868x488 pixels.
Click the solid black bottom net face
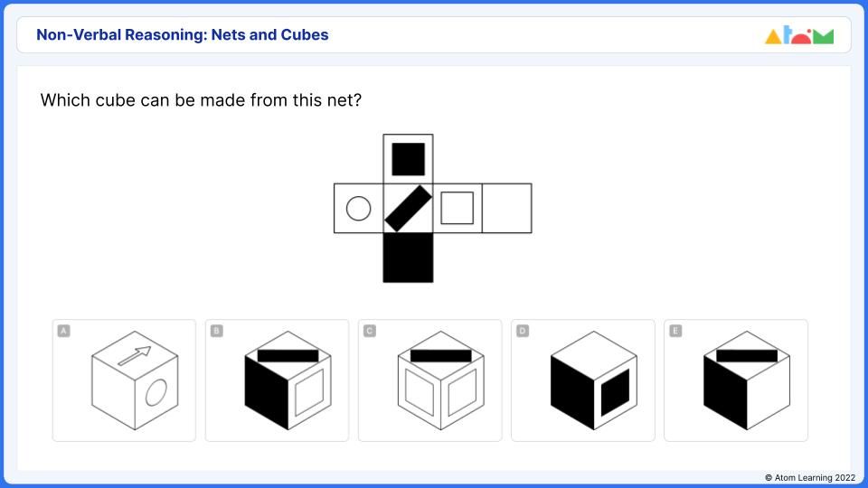tap(408, 258)
